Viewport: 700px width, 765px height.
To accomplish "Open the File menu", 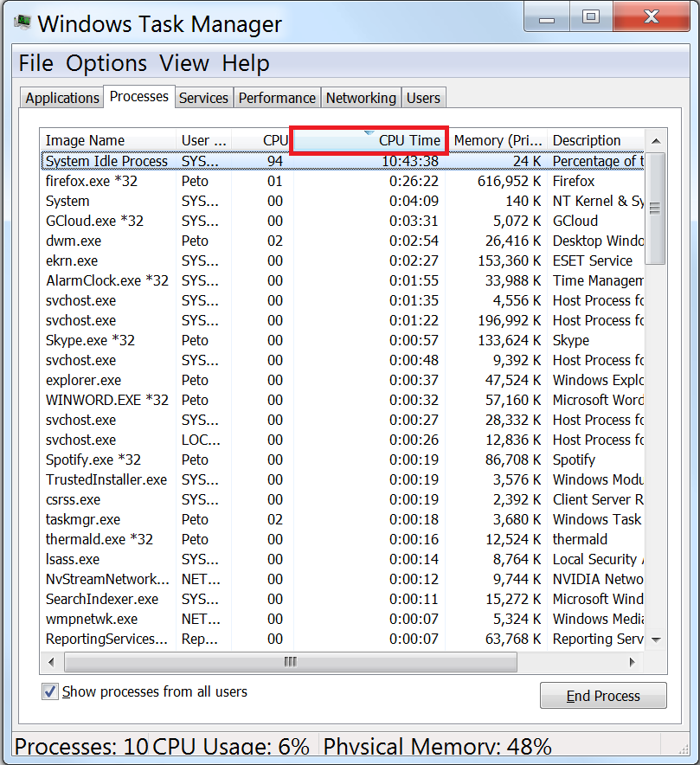I will (35, 63).
